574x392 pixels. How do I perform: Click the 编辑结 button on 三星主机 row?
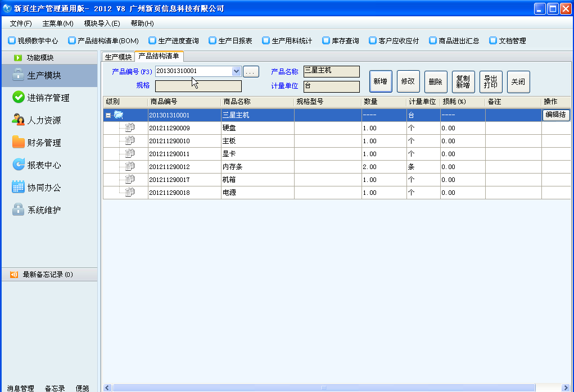557,114
